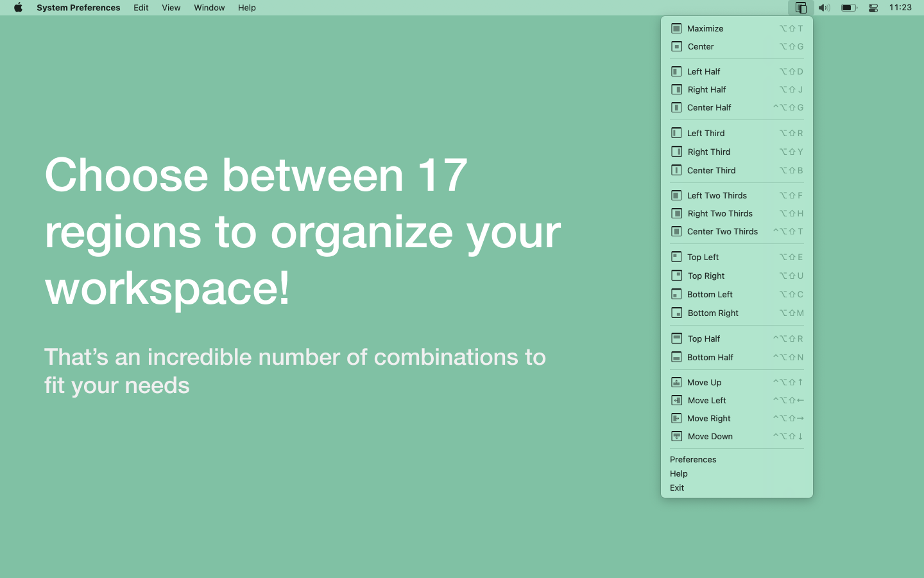924x578 pixels.
Task: Click the Move Up icon
Action: coord(676,382)
